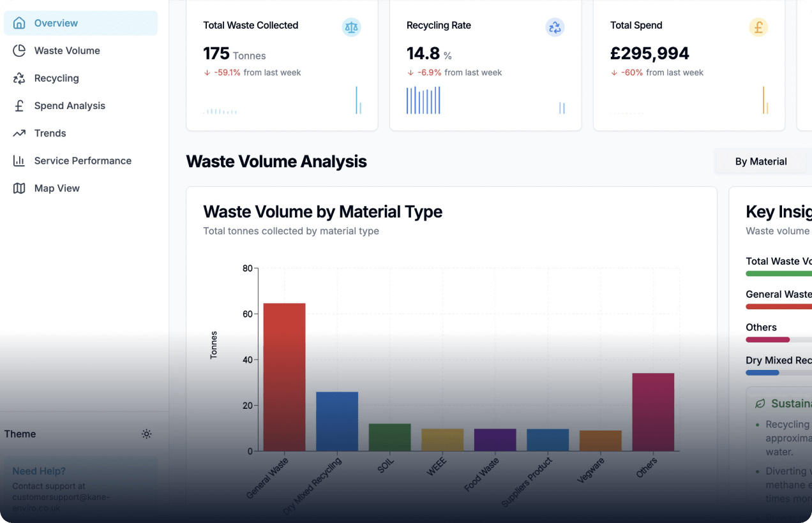Toggle the theme with the sun icon
The image size is (812, 523).
tap(147, 434)
